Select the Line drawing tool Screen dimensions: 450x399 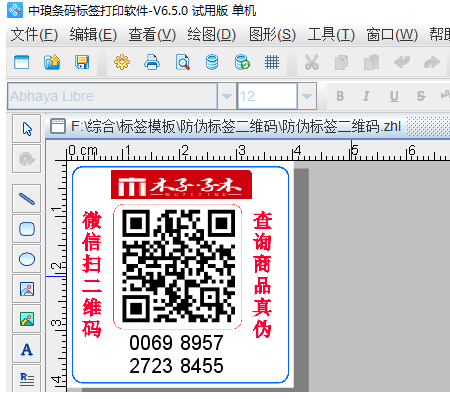(x=27, y=199)
